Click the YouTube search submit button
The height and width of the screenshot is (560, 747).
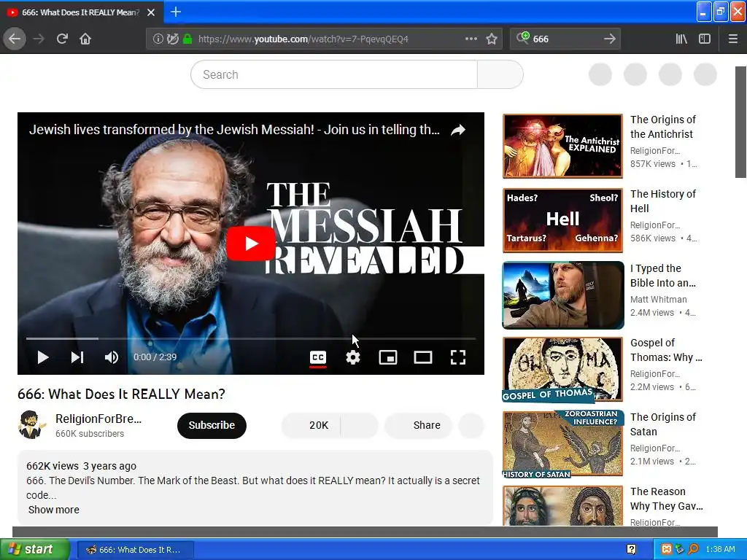[500, 75]
